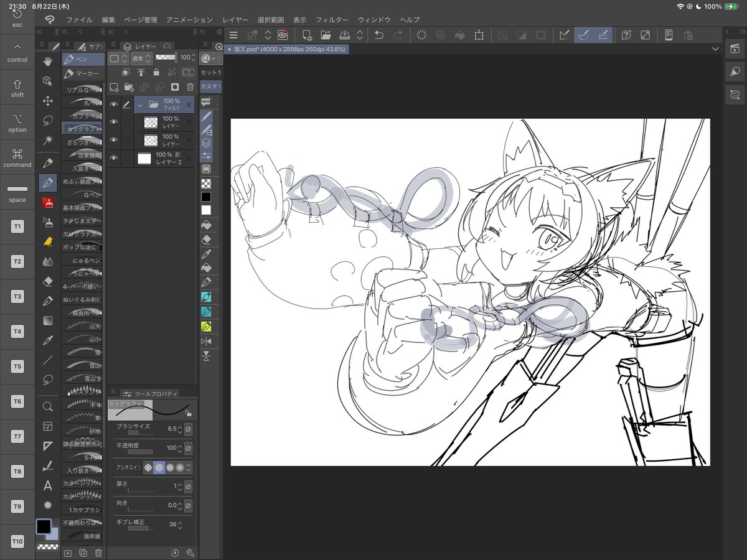This screenshot has width=747, height=560.
Task: Select the Blend tool with droplet icon
Action: coord(48,262)
